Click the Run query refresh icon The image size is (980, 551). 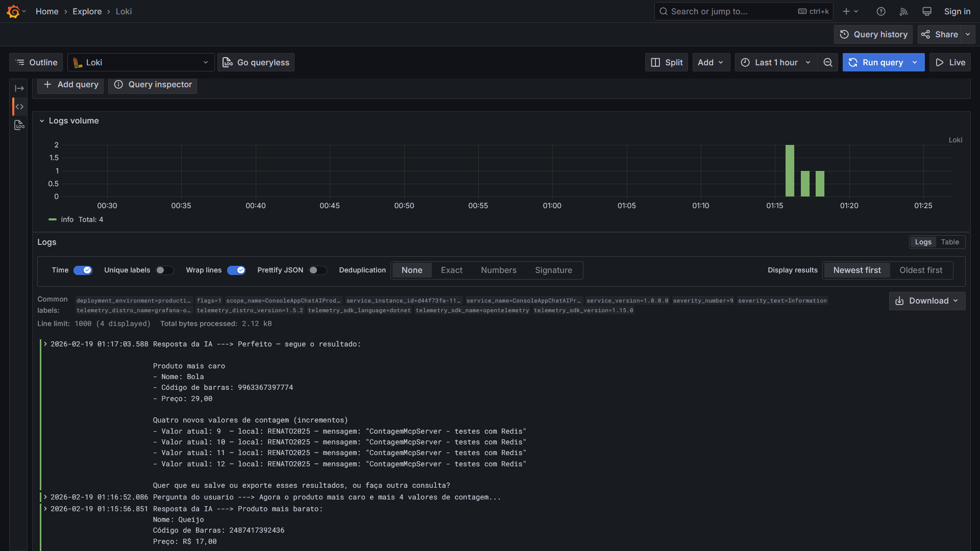[x=853, y=62]
